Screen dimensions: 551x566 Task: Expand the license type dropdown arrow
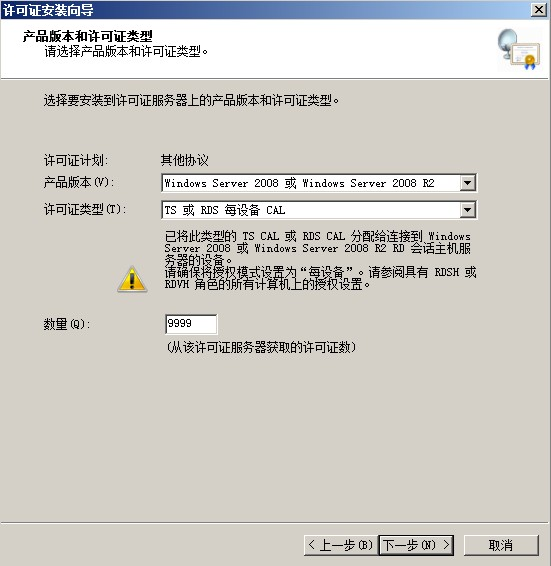[468, 210]
